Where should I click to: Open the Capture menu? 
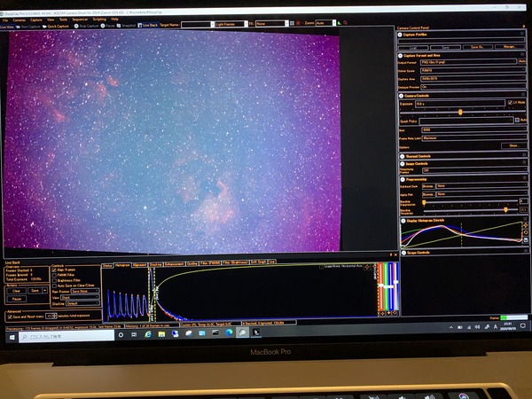tap(36, 20)
